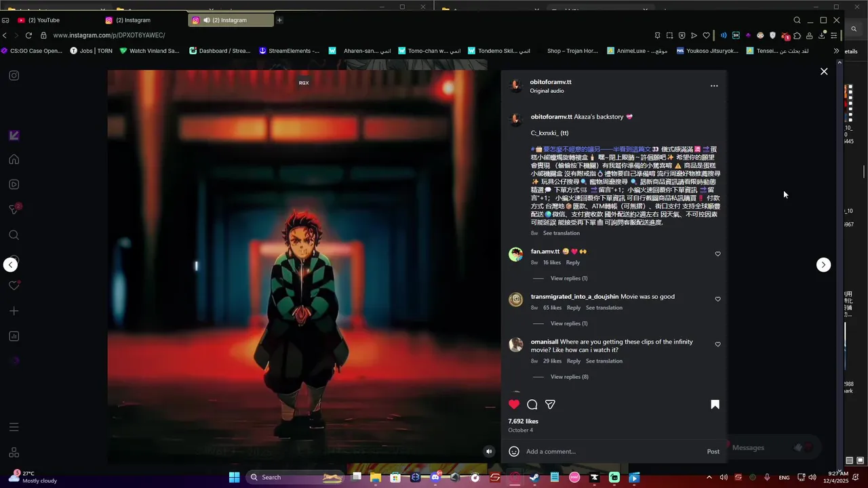Open the Meta apps grid icon
Viewport: 868px width, 488px height.
coord(14,453)
